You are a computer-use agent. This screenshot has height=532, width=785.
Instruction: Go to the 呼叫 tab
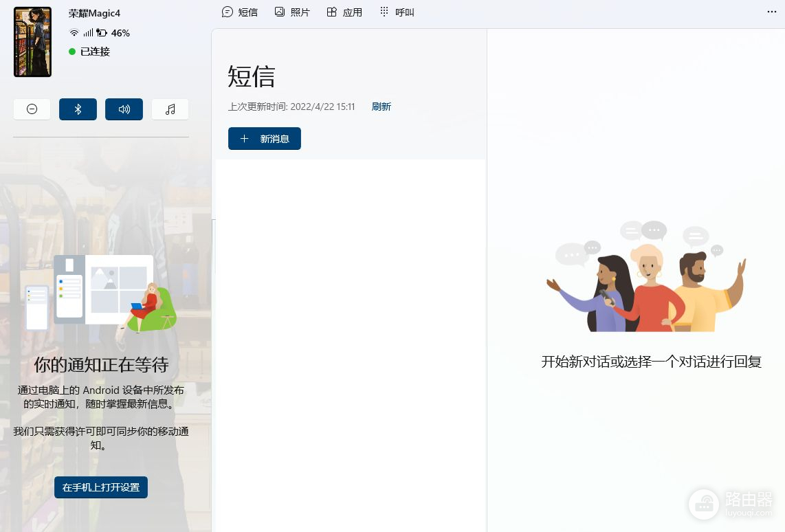pos(397,12)
